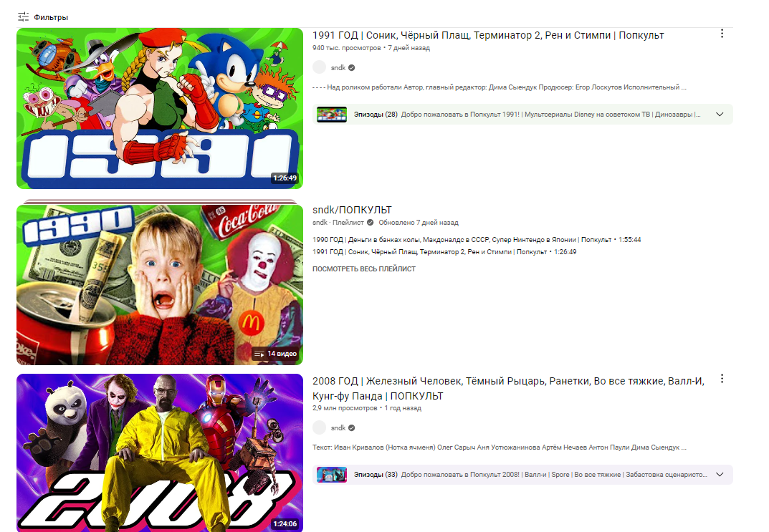The width and height of the screenshot is (769, 532).
Task: Click sndk channel avatar under 2008 video
Action: pos(319,427)
